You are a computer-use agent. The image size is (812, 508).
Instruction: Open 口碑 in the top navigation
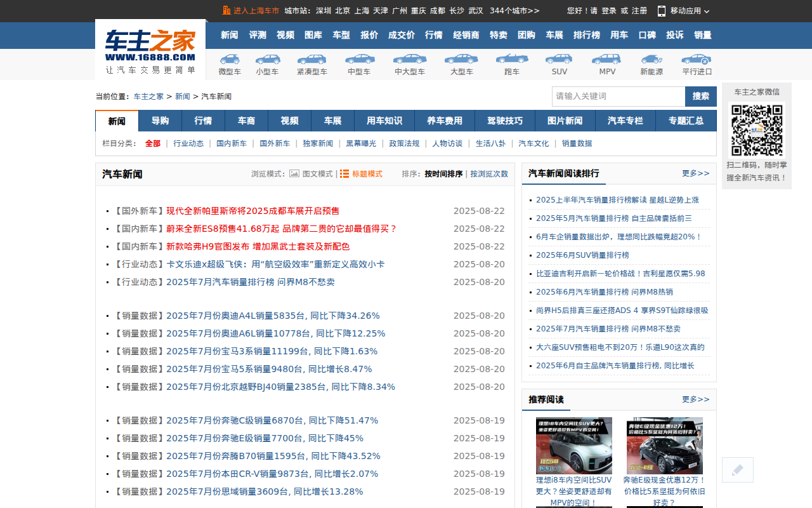[x=647, y=35]
